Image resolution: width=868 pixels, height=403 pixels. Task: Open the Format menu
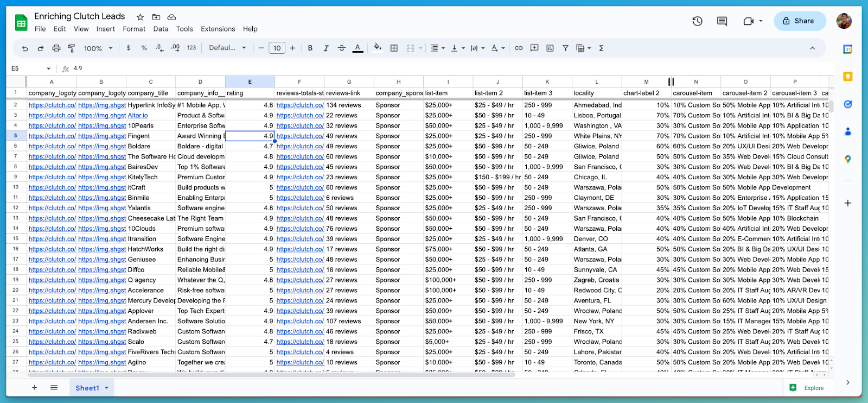click(x=134, y=29)
